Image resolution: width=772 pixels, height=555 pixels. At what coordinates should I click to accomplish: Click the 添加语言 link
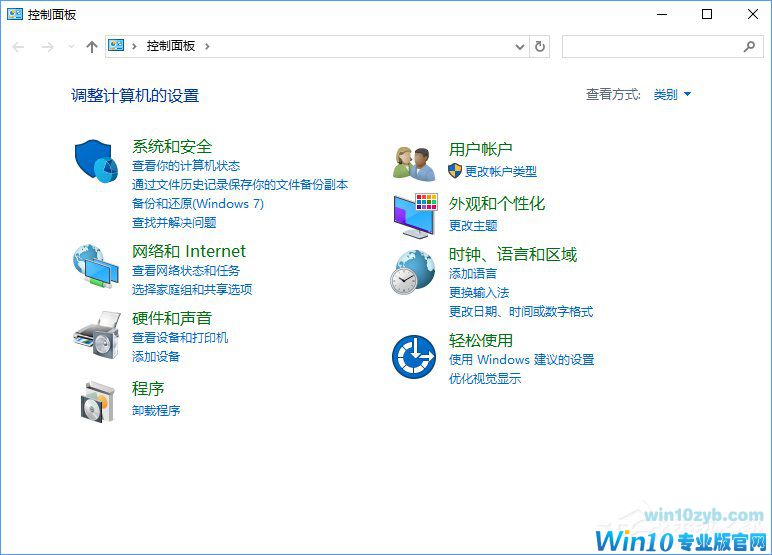click(x=473, y=273)
